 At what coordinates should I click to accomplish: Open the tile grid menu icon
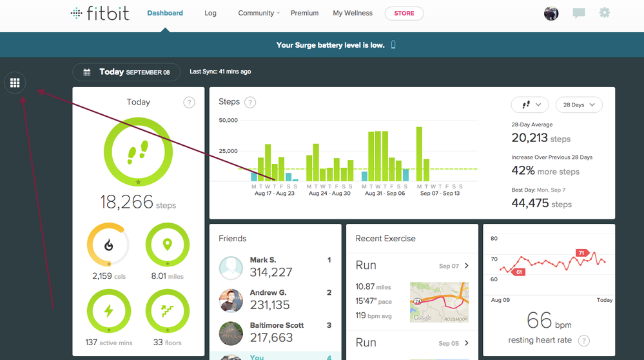tap(15, 83)
